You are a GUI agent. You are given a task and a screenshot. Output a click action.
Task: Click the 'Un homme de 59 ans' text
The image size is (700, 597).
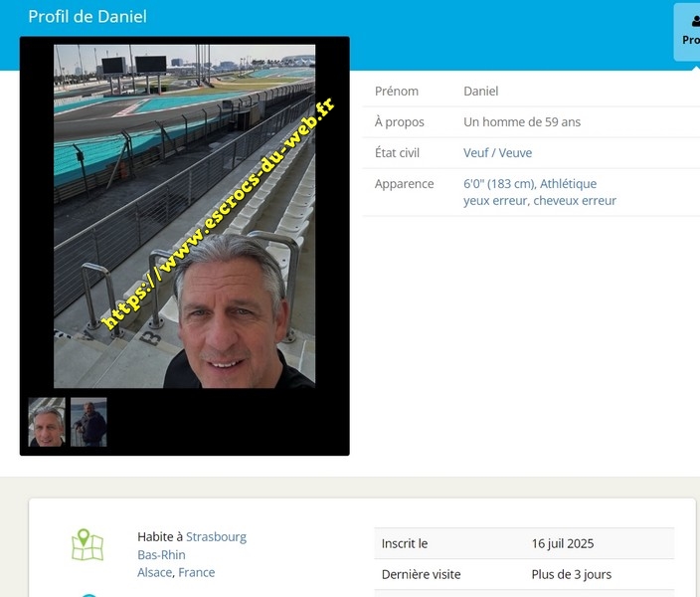point(522,122)
